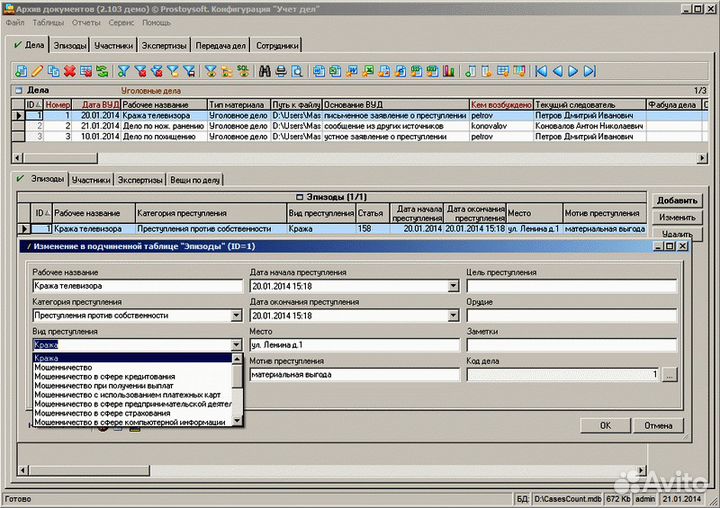Click the pencil edit record icon
Screen dimensions: 720x508
(x=37, y=71)
